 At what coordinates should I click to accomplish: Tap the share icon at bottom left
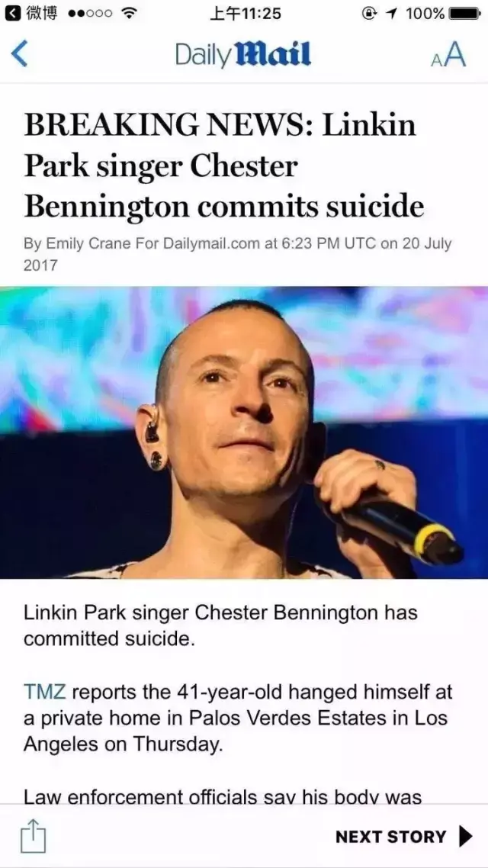coord(33,836)
